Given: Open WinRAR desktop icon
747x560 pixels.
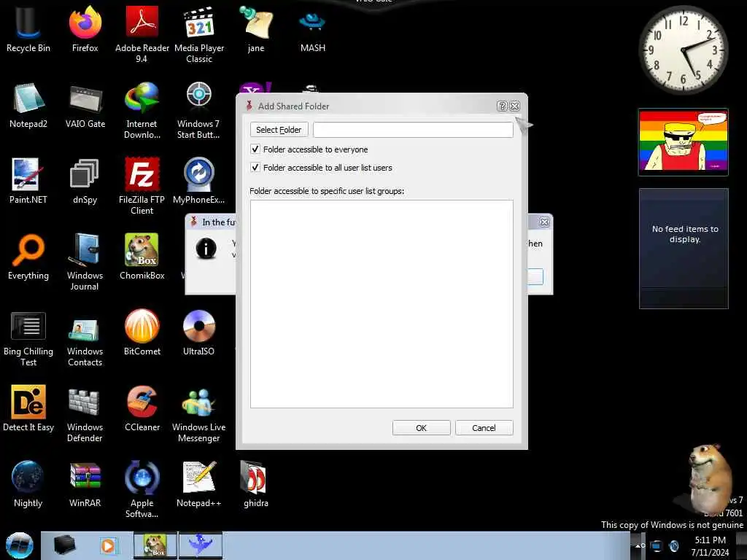Looking at the screenshot, I should (85, 484).
